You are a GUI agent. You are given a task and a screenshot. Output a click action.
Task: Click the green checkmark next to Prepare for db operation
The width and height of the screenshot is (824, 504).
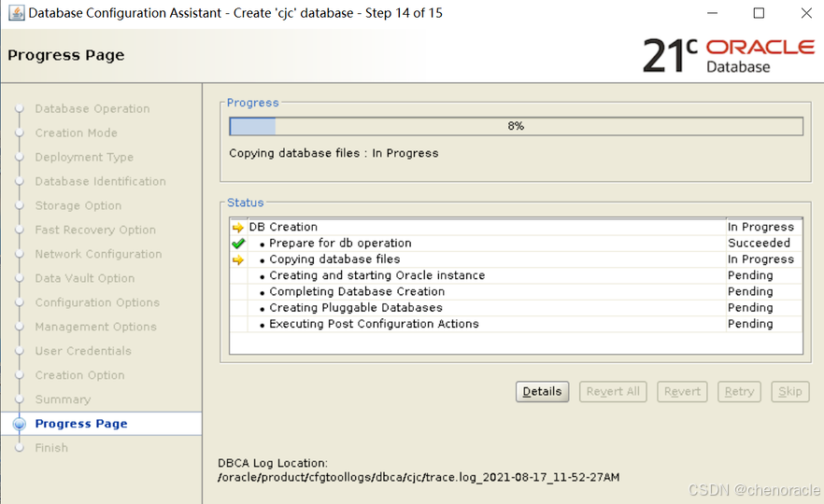(x=238, y=244)
